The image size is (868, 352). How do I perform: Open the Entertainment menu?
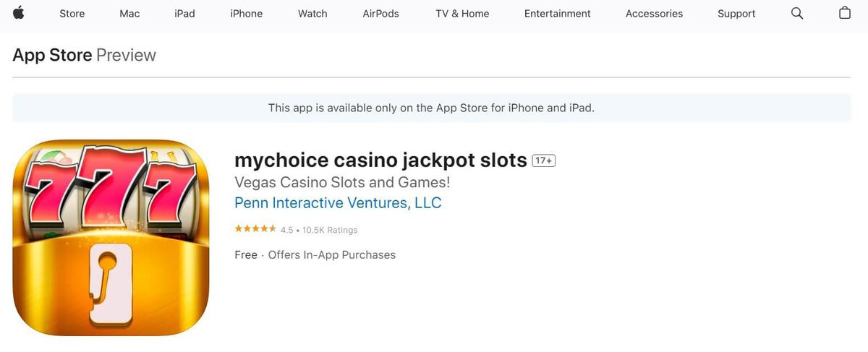click(x=558, y=14)
